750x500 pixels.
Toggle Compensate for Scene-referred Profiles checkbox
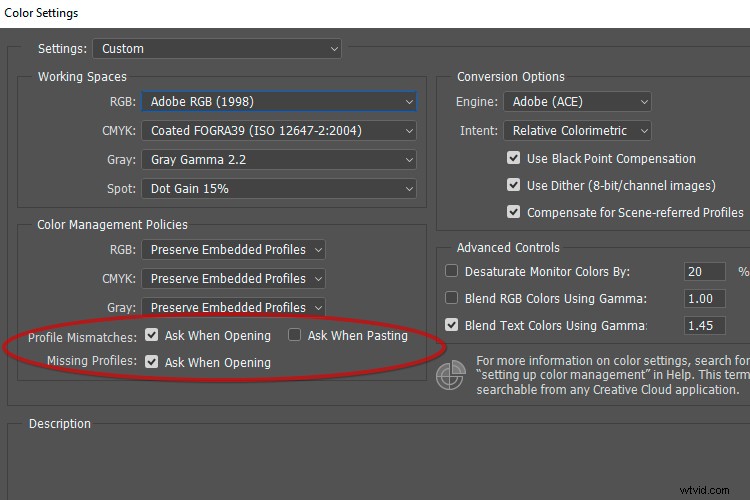[x=513, y=211]
